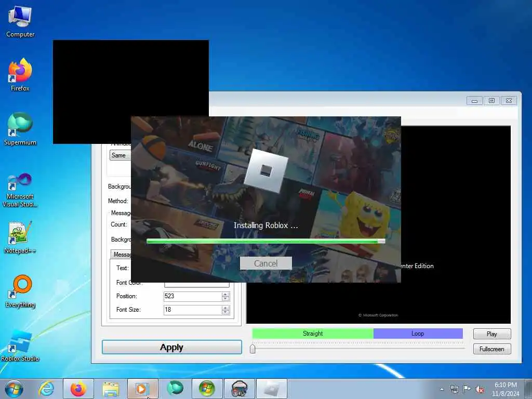The image size is (532, 399).
Task: Open the clock showing 6:10 PM
Action: (x=506, y=389)
